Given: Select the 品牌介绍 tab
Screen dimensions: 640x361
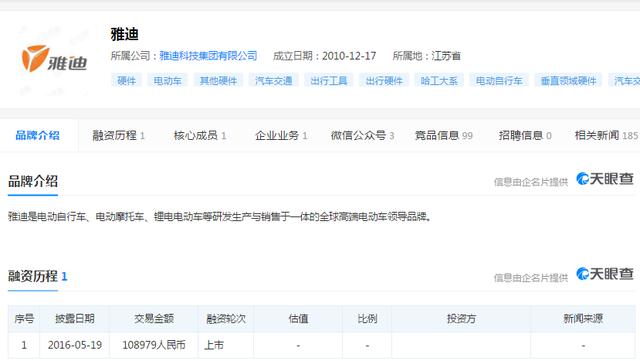Looking at the screenshot, I should click(38, 135).
